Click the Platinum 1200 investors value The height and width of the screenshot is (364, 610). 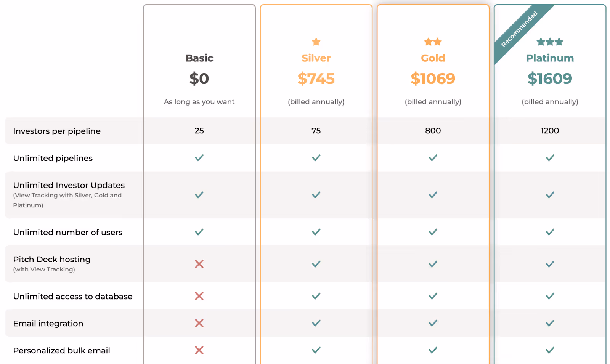click(550, 131)
